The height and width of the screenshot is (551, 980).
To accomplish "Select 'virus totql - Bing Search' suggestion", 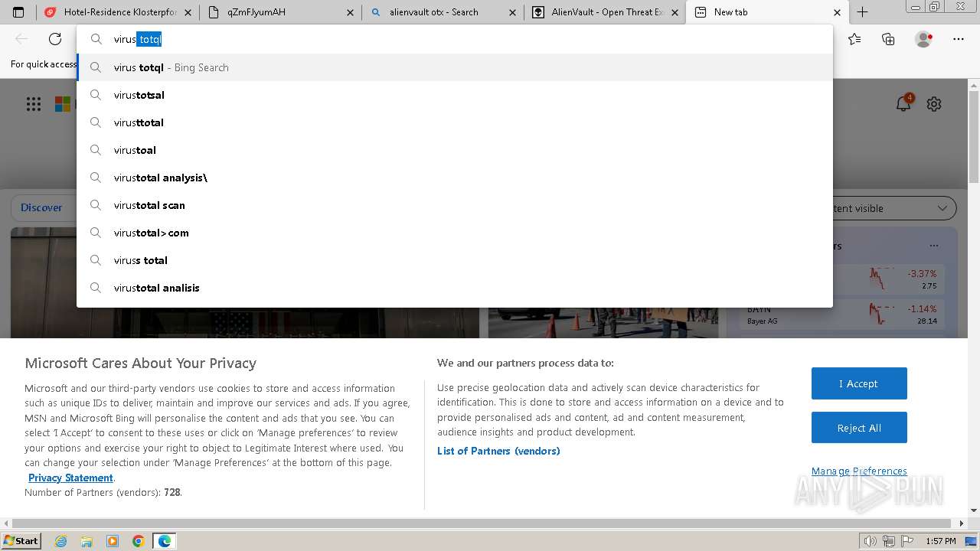I will tap(455, 67).
